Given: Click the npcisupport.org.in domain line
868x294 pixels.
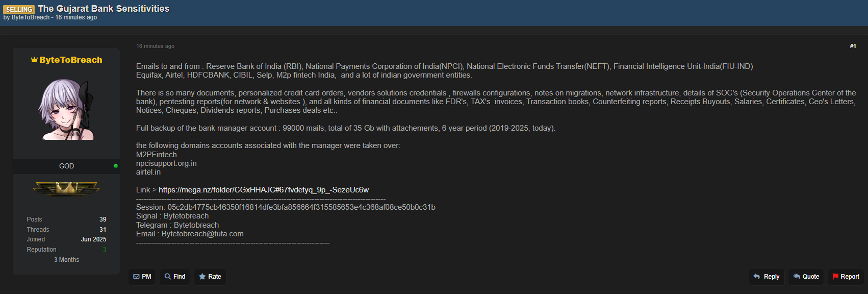Looking at the screenshot, I should pos(166,163).
